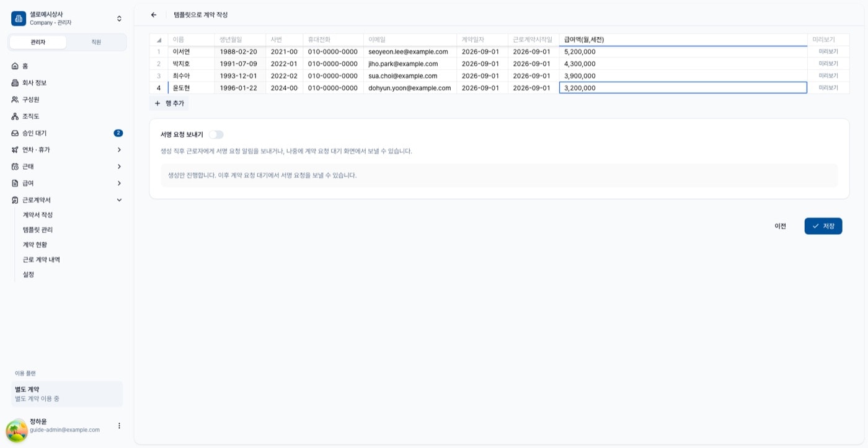Open 템플릿 관리 menu item
Screen dimensions: 868x448
coord(38,229)
